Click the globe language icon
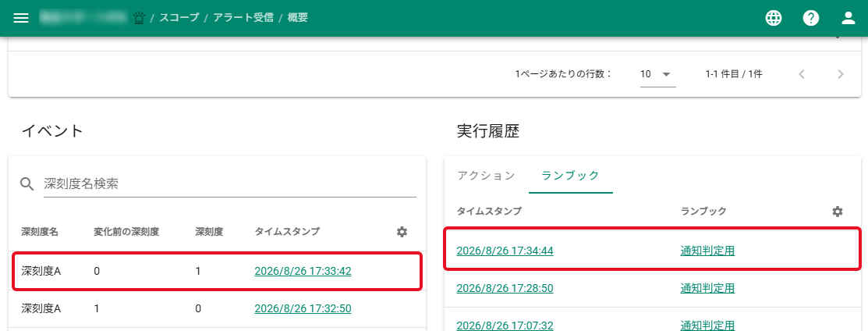868x331 pixels. pos(774,18)
